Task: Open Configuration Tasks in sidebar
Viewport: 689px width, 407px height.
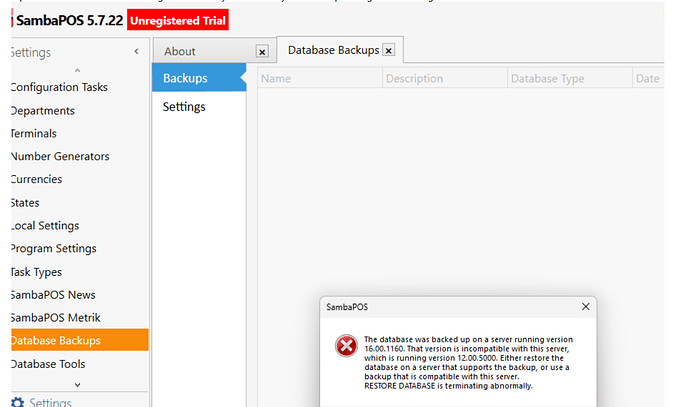Action: click(x=59, y=87)
